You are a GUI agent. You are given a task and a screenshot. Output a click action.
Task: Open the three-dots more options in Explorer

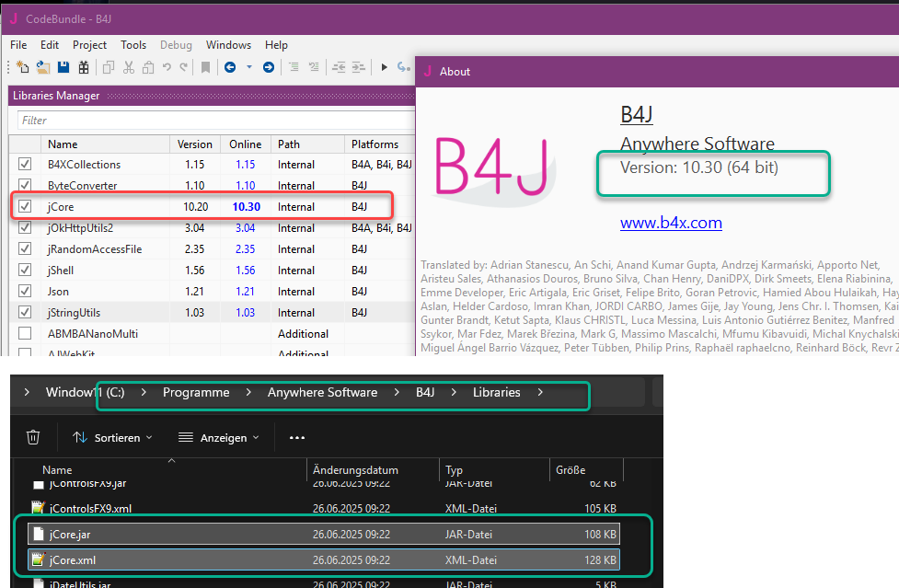pos(297,437)
